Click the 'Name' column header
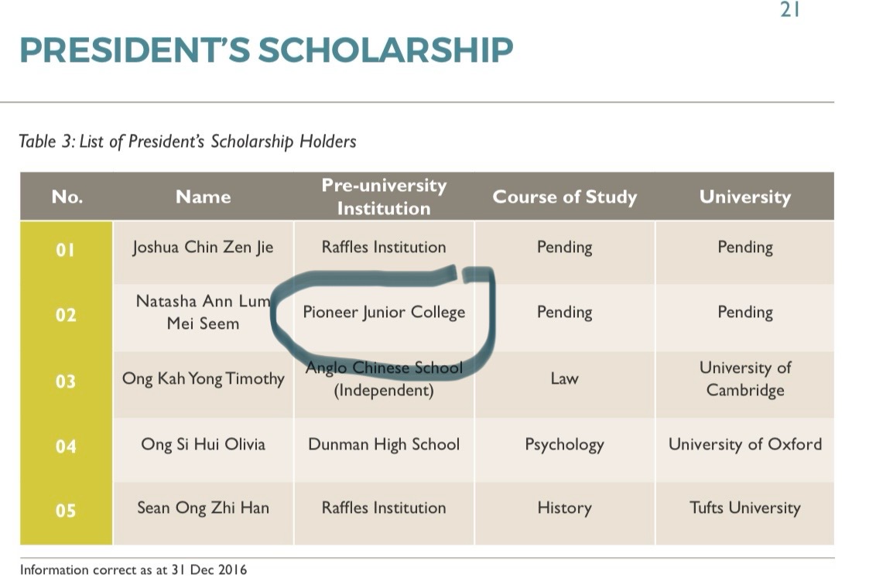 (x=203, y=197)
